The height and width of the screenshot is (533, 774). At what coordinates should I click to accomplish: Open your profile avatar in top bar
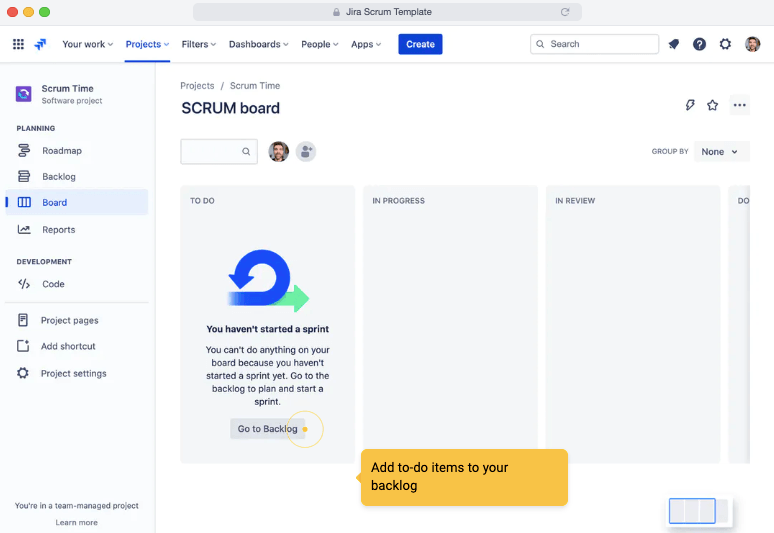(752, 44)
